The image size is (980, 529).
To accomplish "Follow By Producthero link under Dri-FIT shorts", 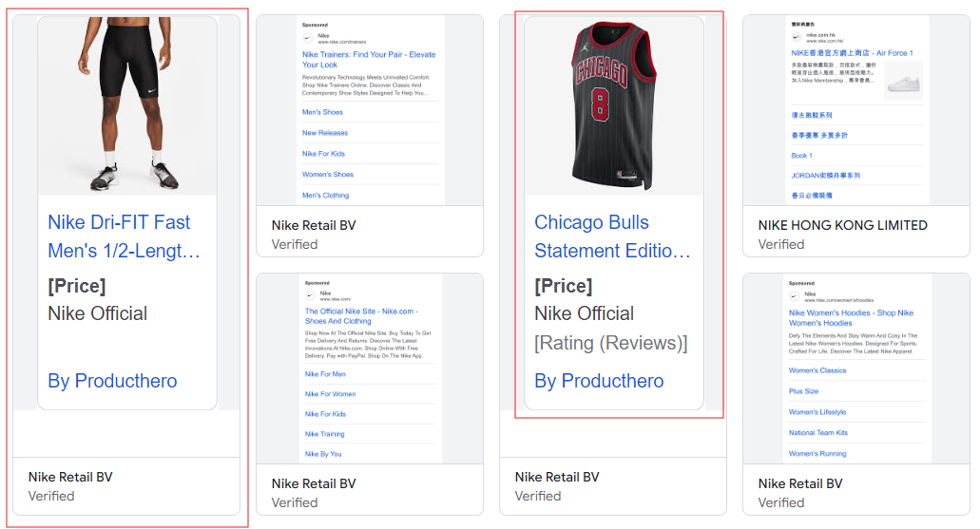I will (112, 381).
